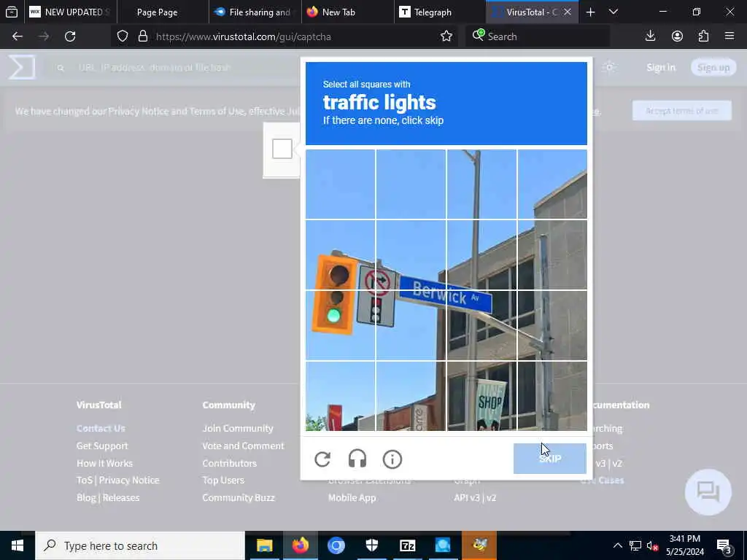747x560 pixels.
Task: Toggle the theme sun icon in header
Action: [609, 67]
